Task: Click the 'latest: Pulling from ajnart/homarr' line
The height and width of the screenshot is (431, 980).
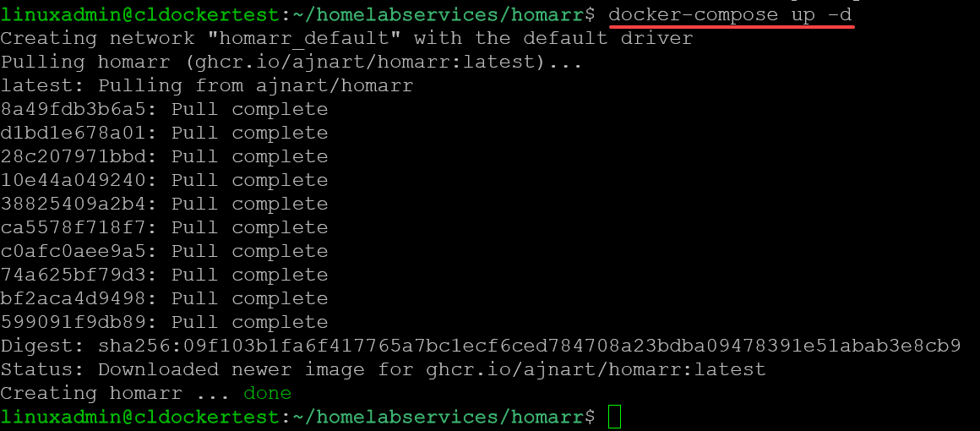Action: (x=207, y=85)
